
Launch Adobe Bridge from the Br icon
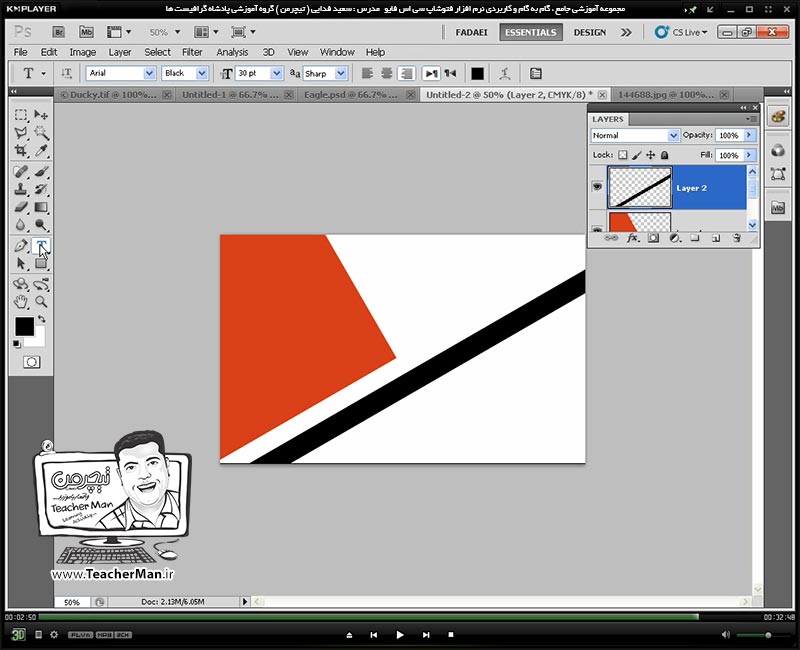(59, 32)
